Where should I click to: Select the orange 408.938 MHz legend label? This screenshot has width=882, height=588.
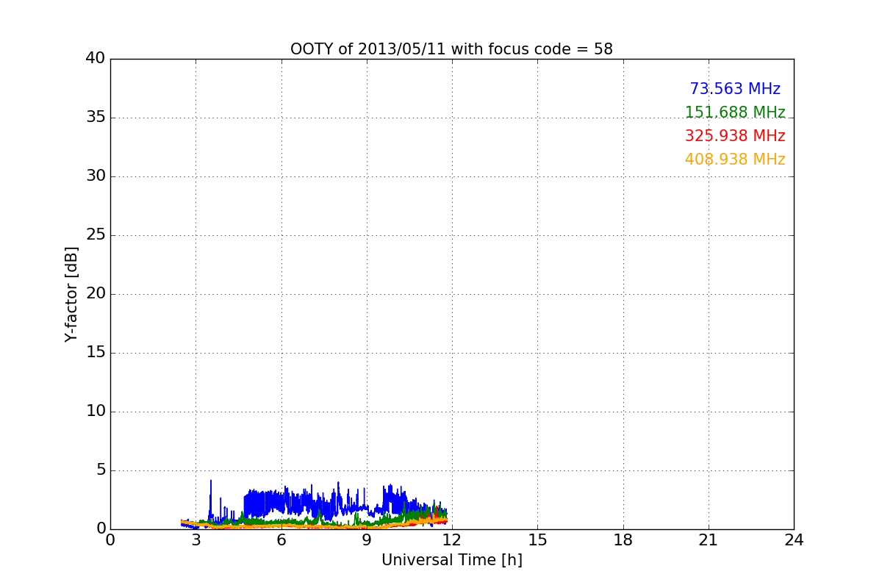tap(735, 159)
